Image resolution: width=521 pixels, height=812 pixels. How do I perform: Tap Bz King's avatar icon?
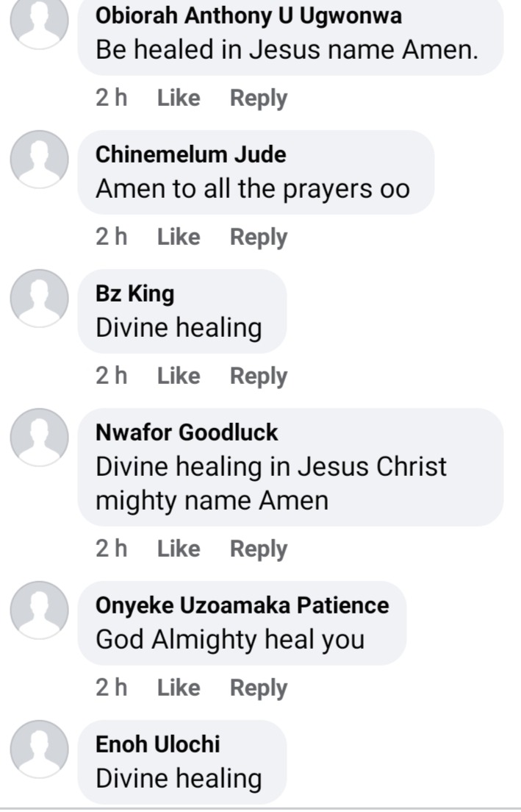(x=40, y=298)
